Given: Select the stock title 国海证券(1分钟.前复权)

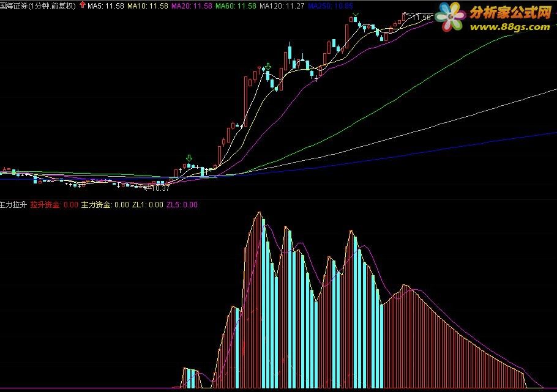Looking at the screenshot, I should 38,6.
